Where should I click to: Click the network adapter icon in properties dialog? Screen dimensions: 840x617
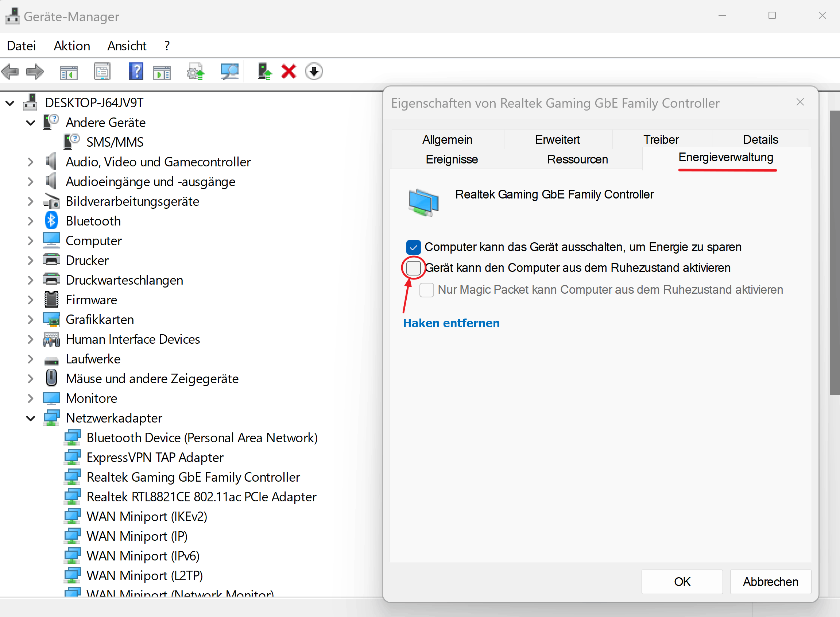(423, 203)
